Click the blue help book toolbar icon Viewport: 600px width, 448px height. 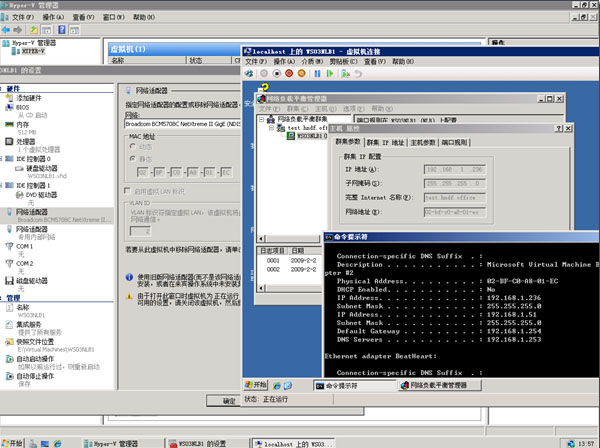coord(62,30)
